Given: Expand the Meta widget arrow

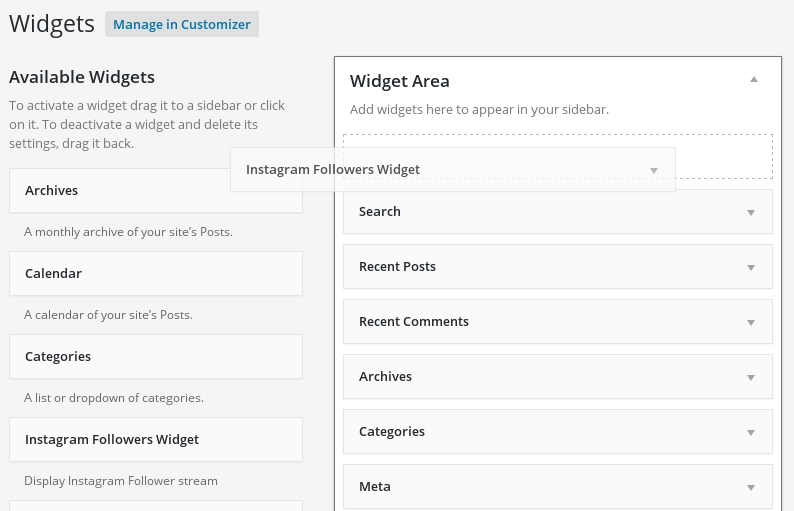Looking at the screenshot, I should point(750,487).
